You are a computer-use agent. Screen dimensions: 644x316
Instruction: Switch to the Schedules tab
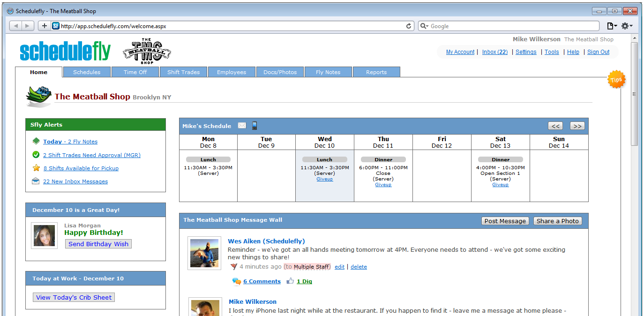coord(87,72)
